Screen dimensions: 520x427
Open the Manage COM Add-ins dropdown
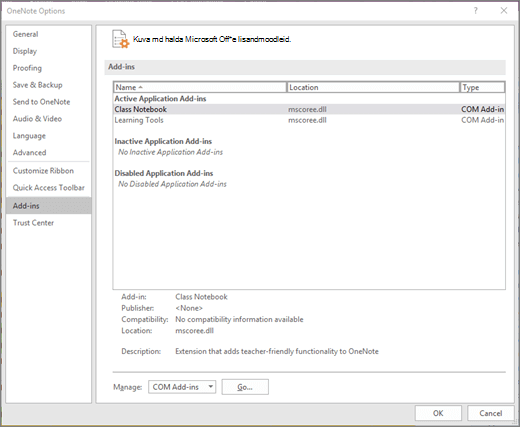click(x=182, y=387)
